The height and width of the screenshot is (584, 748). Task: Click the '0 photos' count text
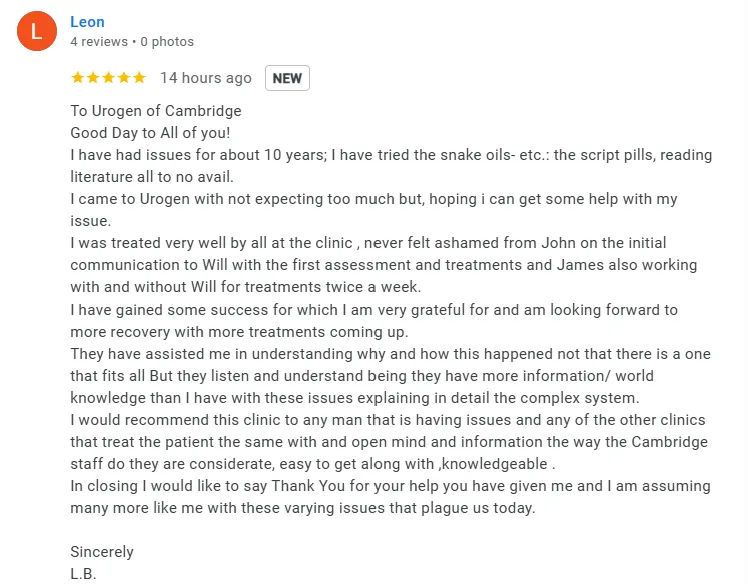click(167, 42)
